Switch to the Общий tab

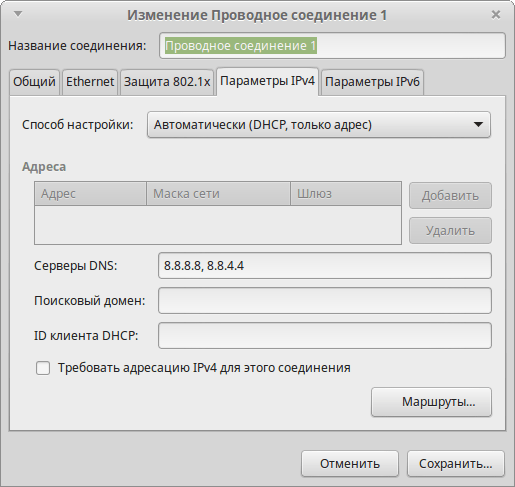[34, 82]
